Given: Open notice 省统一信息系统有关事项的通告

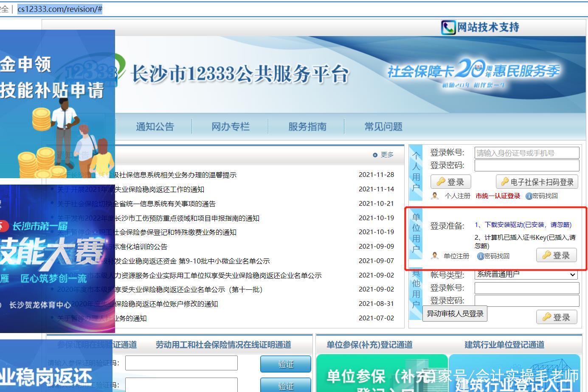Looking at the screenshot, I should (136, 204).
